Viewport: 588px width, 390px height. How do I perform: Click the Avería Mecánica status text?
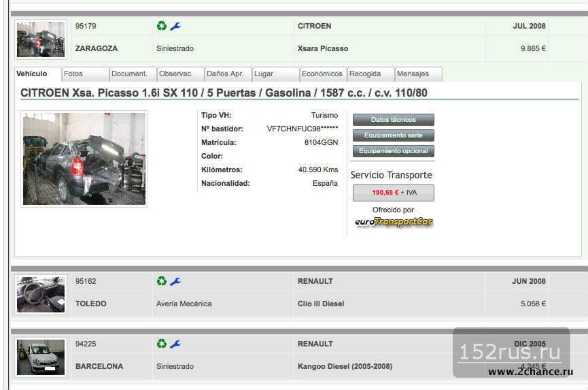(184, 304)
